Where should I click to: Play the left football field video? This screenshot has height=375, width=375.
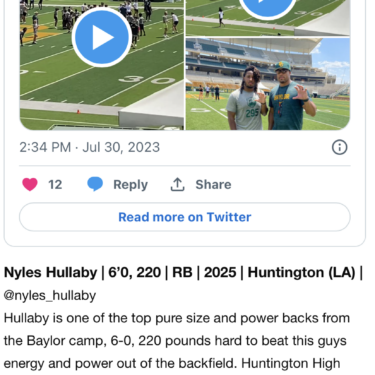(x=102, y=37)
